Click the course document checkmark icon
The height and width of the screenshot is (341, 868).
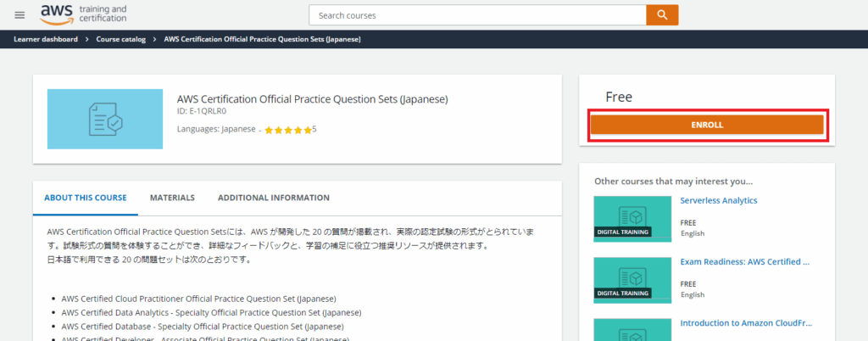[106, 119]
